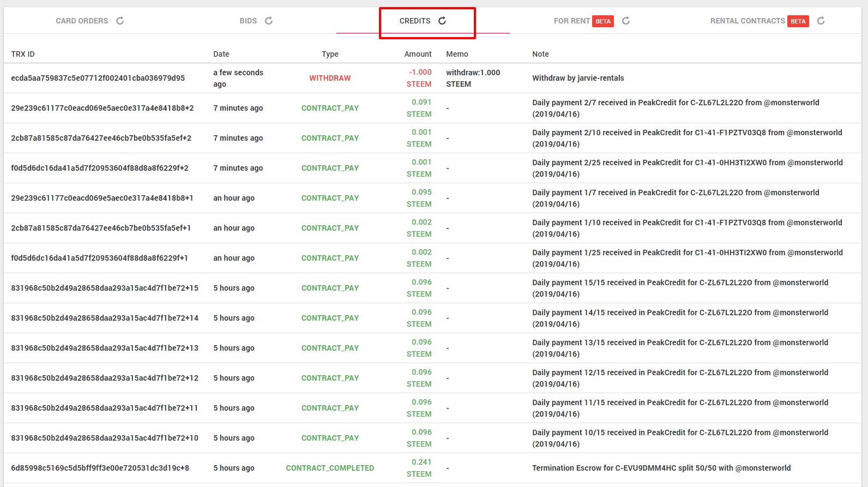Refresh the Bids tab list
This screenshot has height=487, width=868.
[269, 21]
